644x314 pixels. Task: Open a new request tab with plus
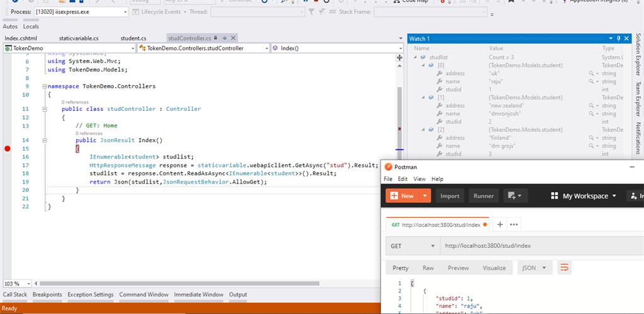click(x=500, y=224)
